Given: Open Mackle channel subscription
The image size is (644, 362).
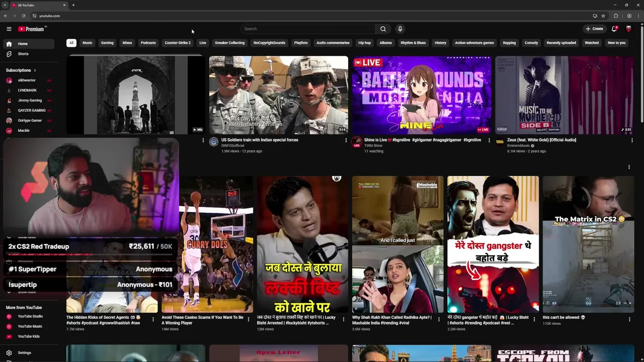Looking at the screenshot, I should [x=28, y=131].
